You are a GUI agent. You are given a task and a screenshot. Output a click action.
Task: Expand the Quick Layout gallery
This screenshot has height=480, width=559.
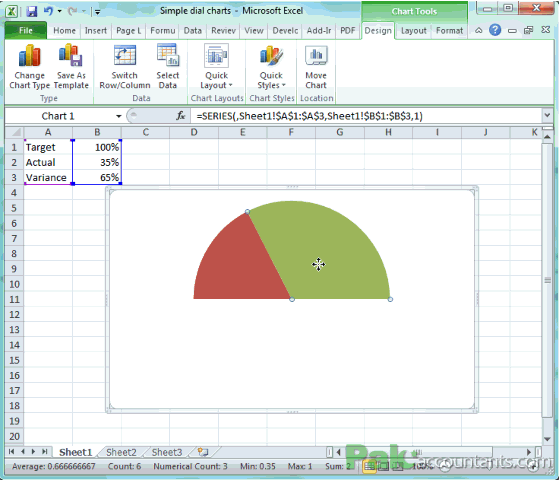[x=216, y=67]
